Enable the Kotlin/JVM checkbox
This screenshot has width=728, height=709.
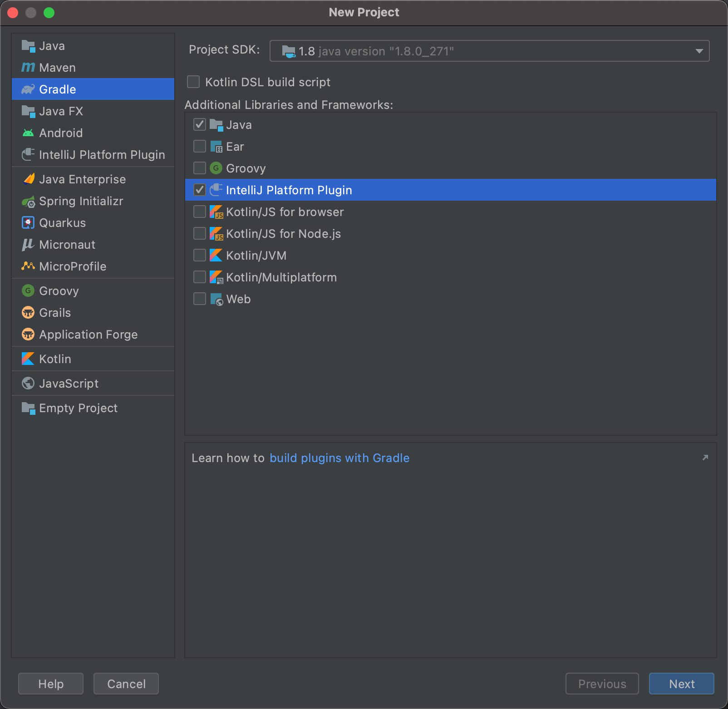click(199, 255)
